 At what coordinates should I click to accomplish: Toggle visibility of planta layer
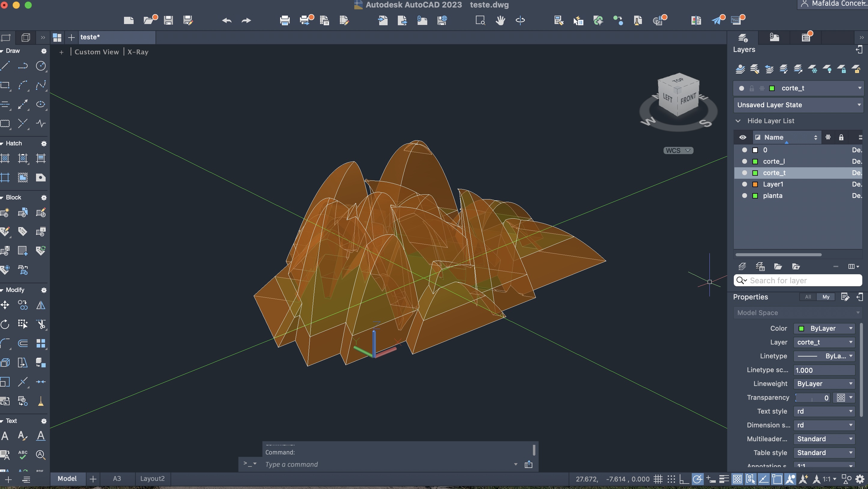click(745, 196)
